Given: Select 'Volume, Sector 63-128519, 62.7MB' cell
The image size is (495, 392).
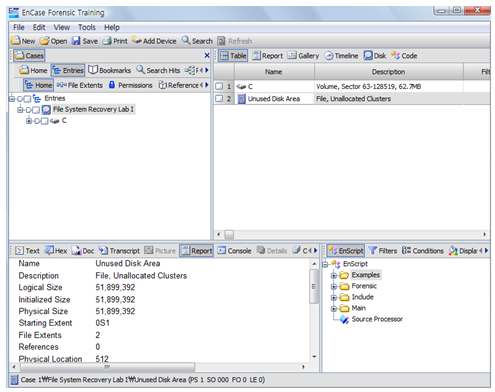Looking at the screenshot, I should (x=389, y=87).
